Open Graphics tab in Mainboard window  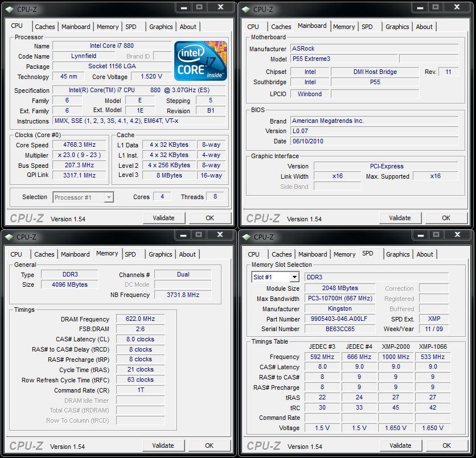click(397, 27)
